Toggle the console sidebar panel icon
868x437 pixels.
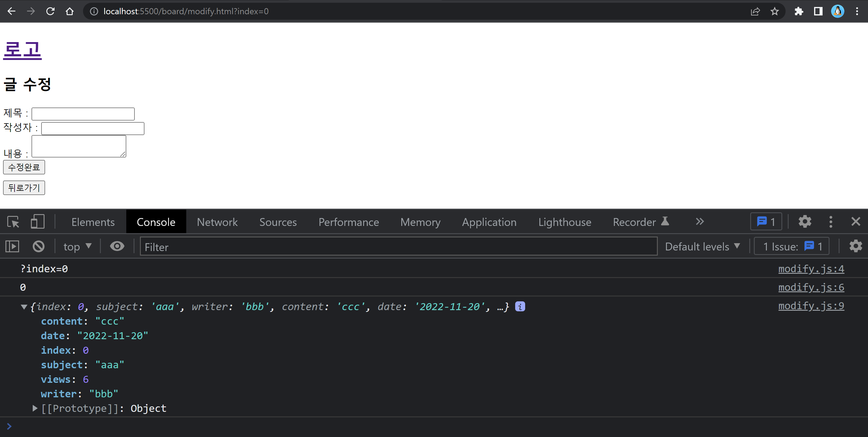click(12, 246)
